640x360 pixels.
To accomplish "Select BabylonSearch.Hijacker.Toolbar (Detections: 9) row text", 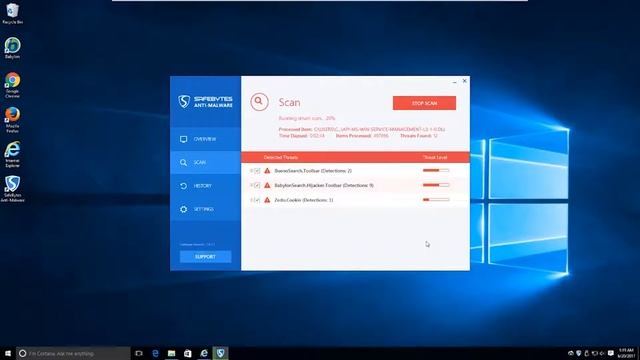I will point(324,185).
